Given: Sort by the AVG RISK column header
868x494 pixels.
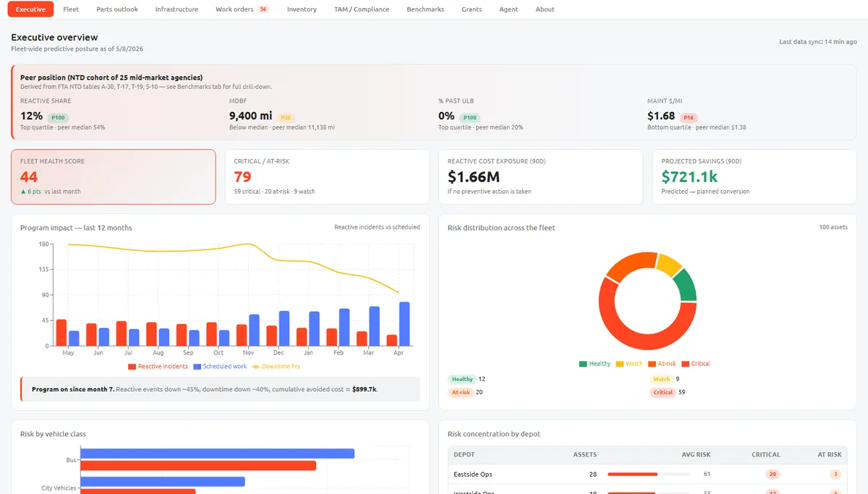Looking at the screenshot, I should pyautogui.click(x=696, y=455).
